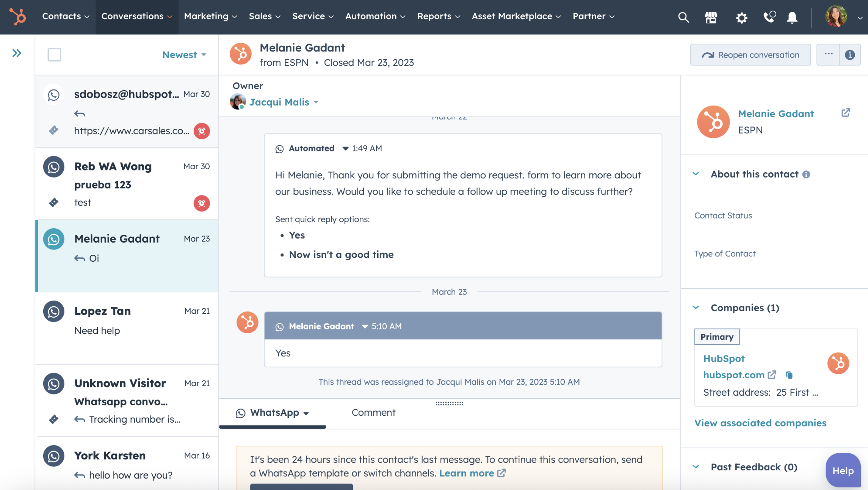Collapse the conversations sidebar with double chevron
This screenshot has width=868, height=490.
click(x=16, y=53)
